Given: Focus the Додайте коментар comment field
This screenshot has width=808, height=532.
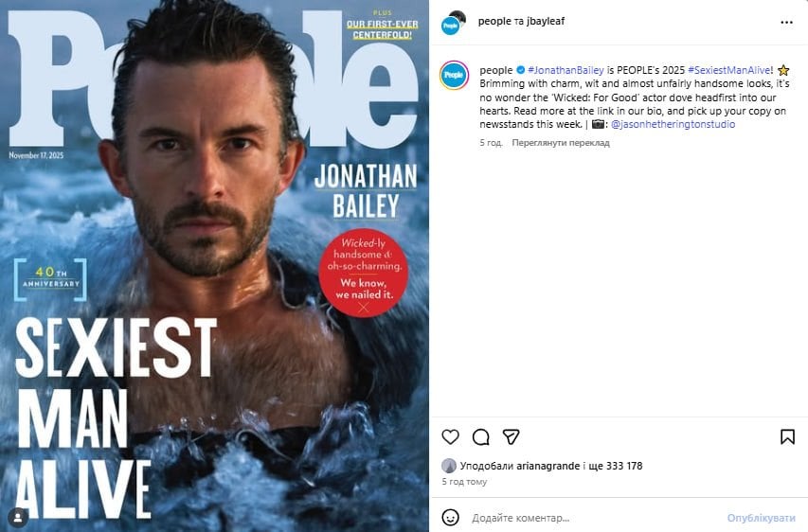Looking at the screenshot, I should (x=593, y=518).
